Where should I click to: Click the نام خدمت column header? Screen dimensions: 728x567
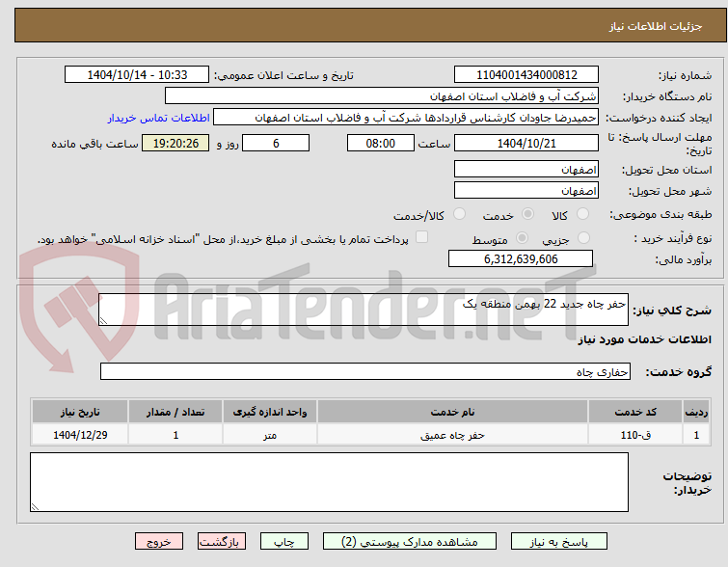click(452, 412)
